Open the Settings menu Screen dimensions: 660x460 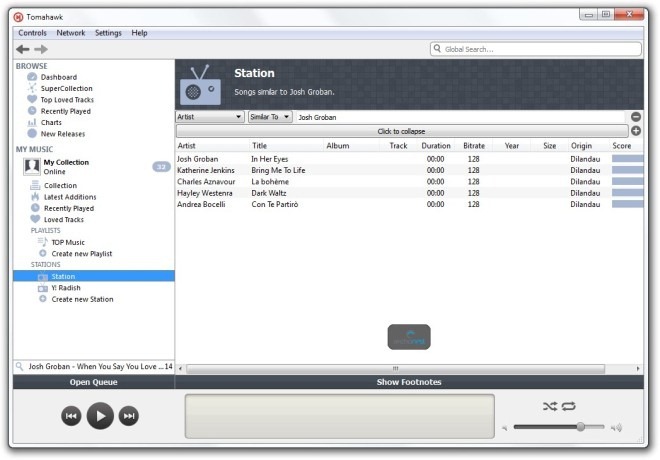click(x=108, y=33)
